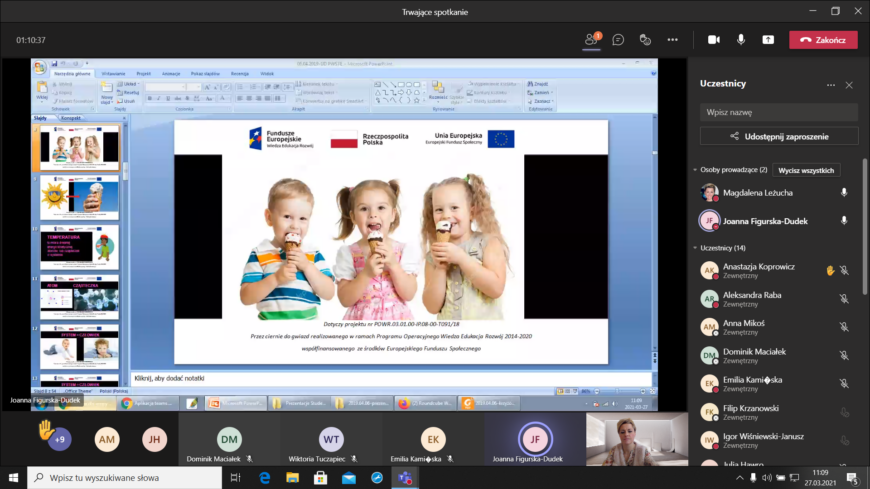The width and height of the screenshot is (870, 489).
Task: Open notification center in system tray
Action: pos(853,477)
